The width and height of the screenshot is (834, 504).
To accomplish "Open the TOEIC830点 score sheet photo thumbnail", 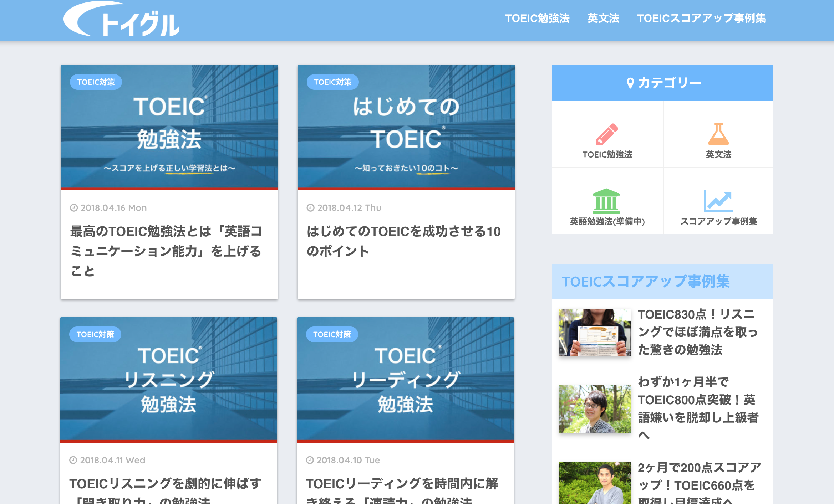I will click(595, 333).
